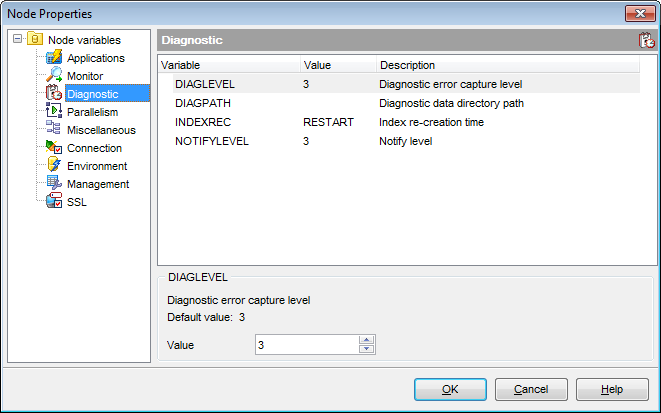This screenshot has height=413, width=661.
Task: Click the SSL node icon
Action: (x=54, y=202)
